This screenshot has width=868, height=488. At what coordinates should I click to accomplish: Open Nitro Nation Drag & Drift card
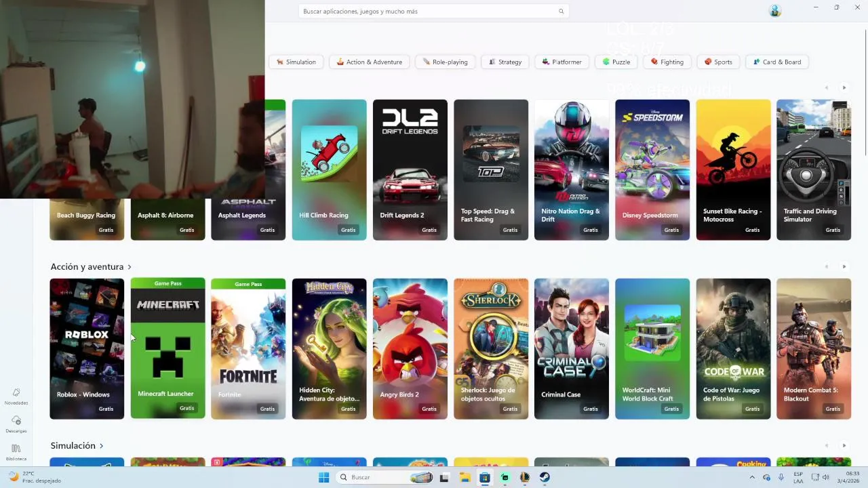[x=571, y=170]
